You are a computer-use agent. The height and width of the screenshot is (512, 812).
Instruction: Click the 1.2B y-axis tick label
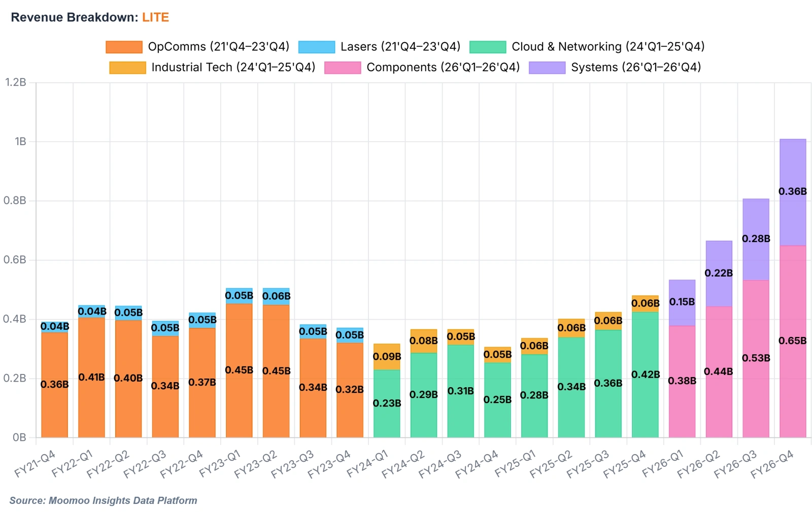16,82
